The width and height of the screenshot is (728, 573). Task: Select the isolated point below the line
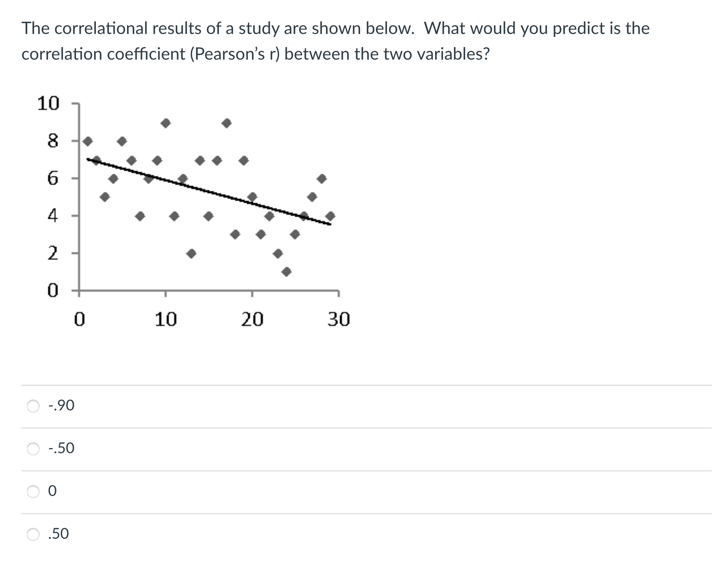287,271
